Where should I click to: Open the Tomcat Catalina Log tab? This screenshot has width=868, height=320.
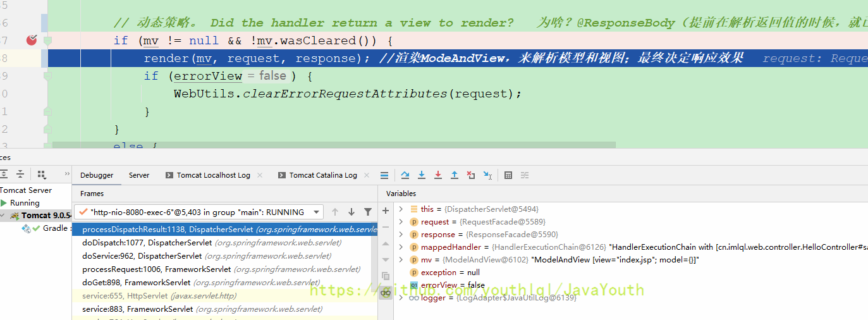323,175
